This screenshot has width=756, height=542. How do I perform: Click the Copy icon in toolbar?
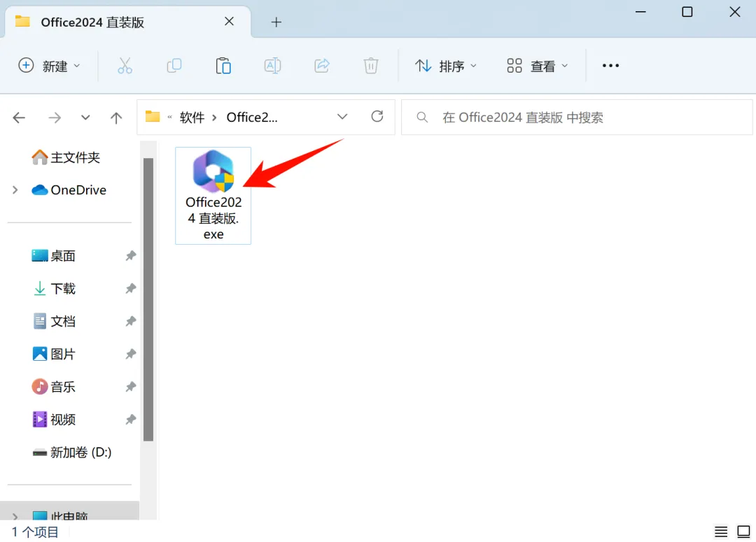pyautogui.click(x=174, y=66)
